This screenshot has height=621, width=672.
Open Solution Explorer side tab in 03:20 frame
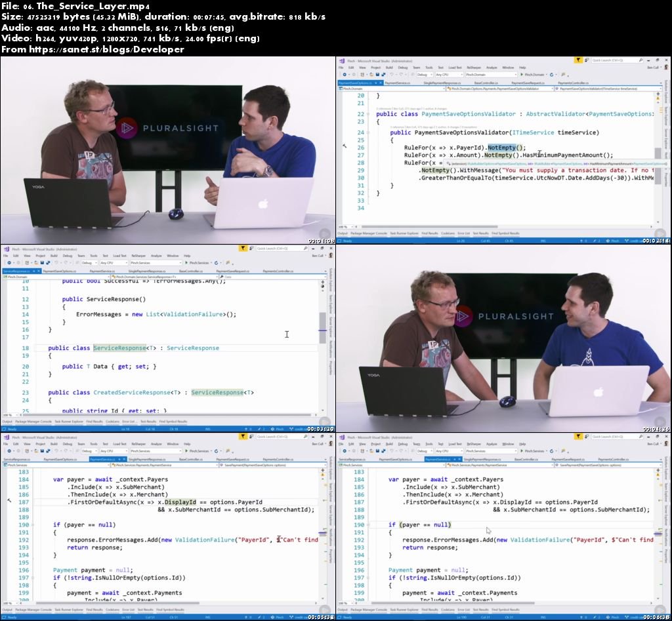coord(331,279)
